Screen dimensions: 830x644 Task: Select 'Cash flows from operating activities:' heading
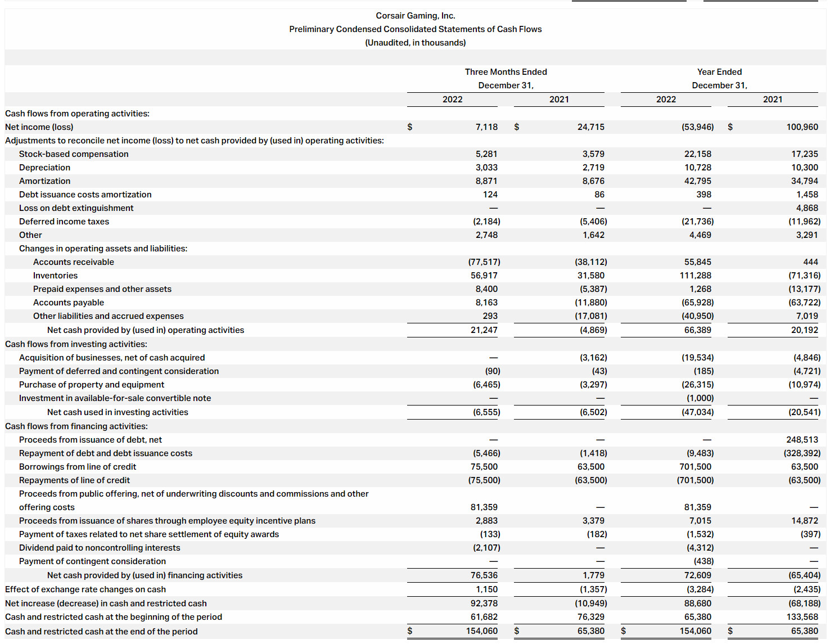tap(77, 114)
